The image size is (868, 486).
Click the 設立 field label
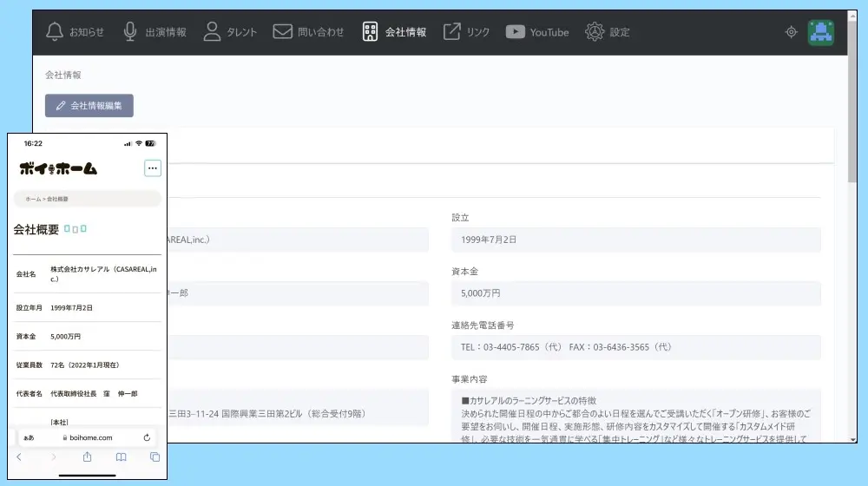[460, 218]
